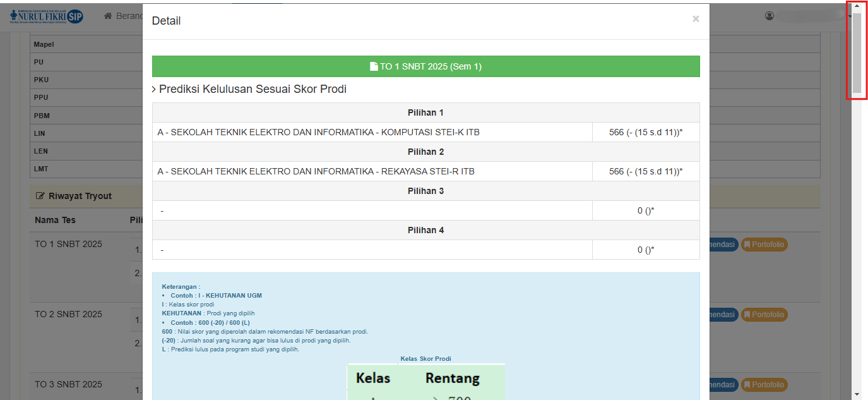The image size is (868, 400).
Task: Expand the Prediksi Kelulusan Sesuai Skor Prodi chevron
Action: pos(154,90)
